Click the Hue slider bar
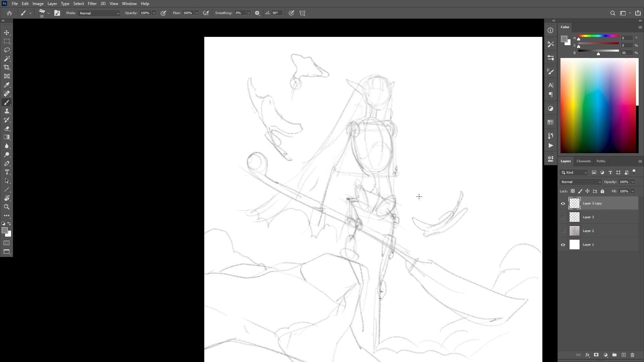Image resolution: width=644 pixels, height=362 pixels. tap(598, 36)
